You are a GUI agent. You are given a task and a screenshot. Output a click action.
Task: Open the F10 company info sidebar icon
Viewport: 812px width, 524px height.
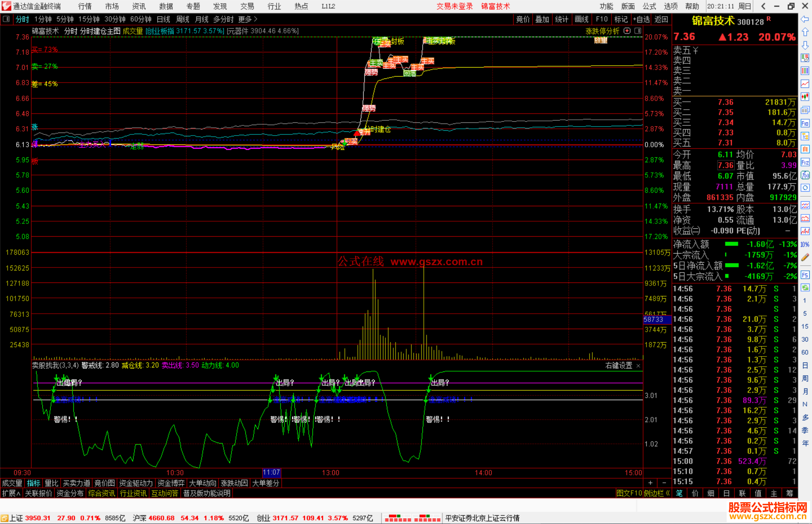(805, 123)
